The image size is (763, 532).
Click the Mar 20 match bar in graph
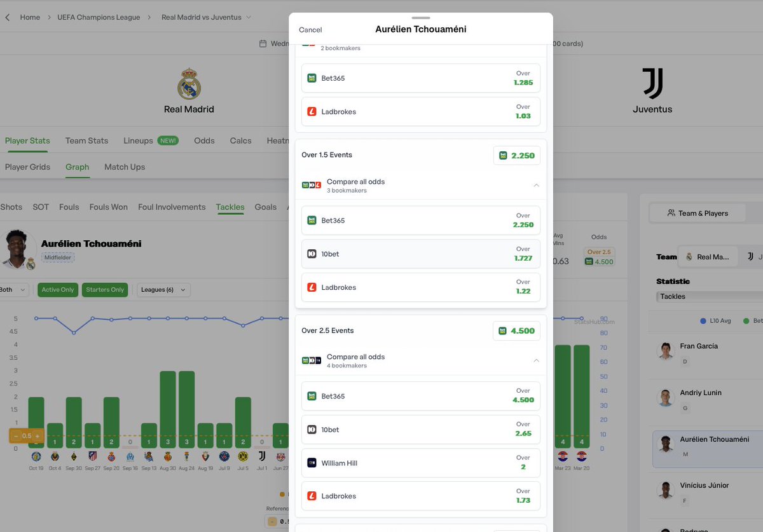tap(581, 397)
